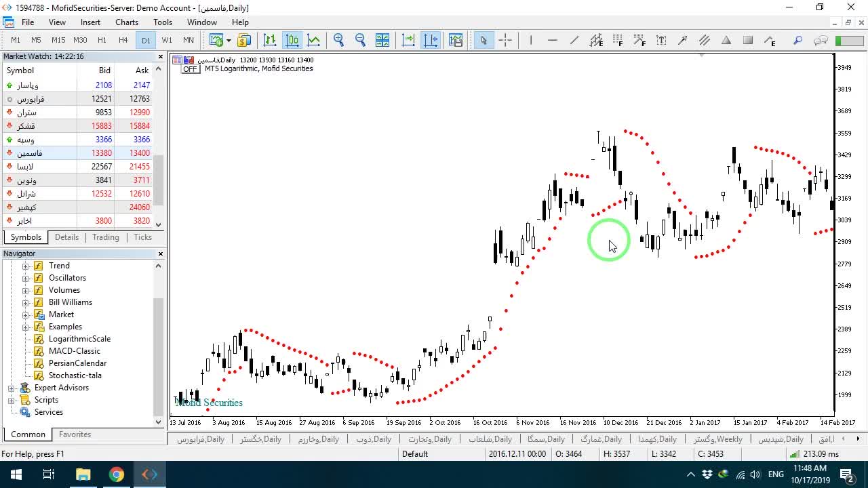Open the search magnifier
Image resolution: width=868 pixels, height=488 pixels.
[798, 40]
